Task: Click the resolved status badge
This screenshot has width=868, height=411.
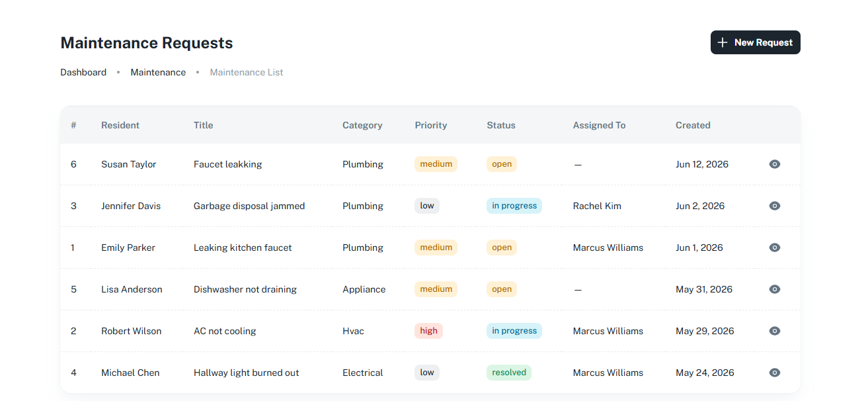Action: click(509, 373)
